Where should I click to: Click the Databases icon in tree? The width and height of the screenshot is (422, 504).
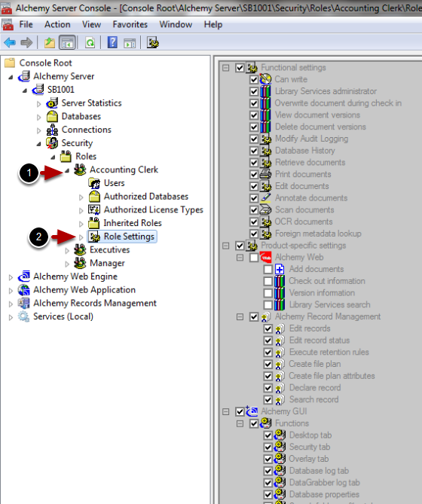[52, 116]
